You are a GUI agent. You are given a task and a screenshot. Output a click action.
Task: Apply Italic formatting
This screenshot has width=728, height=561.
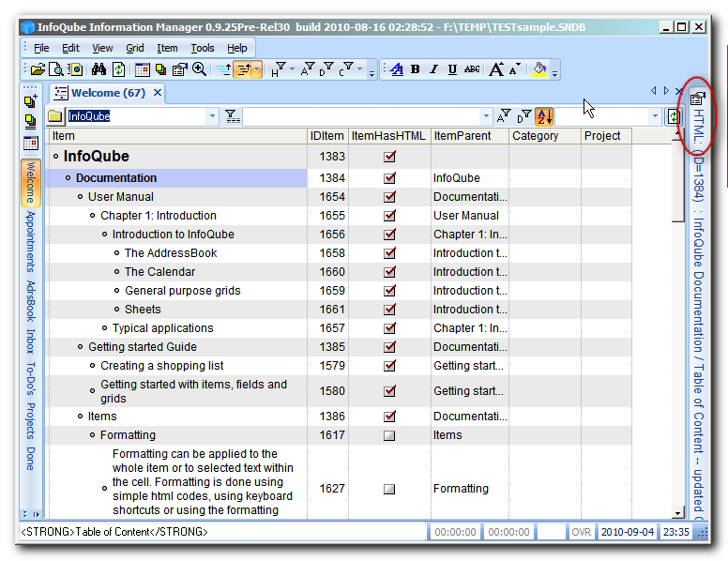click(433, 69)
